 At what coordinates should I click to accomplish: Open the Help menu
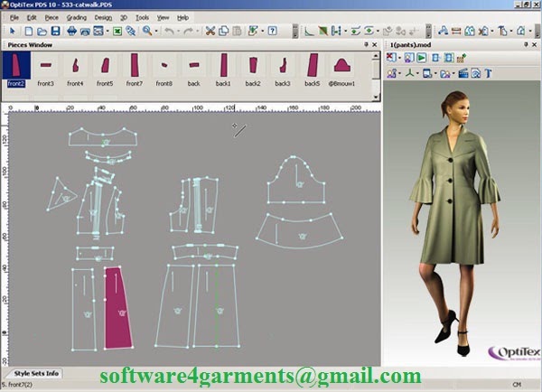182,18
